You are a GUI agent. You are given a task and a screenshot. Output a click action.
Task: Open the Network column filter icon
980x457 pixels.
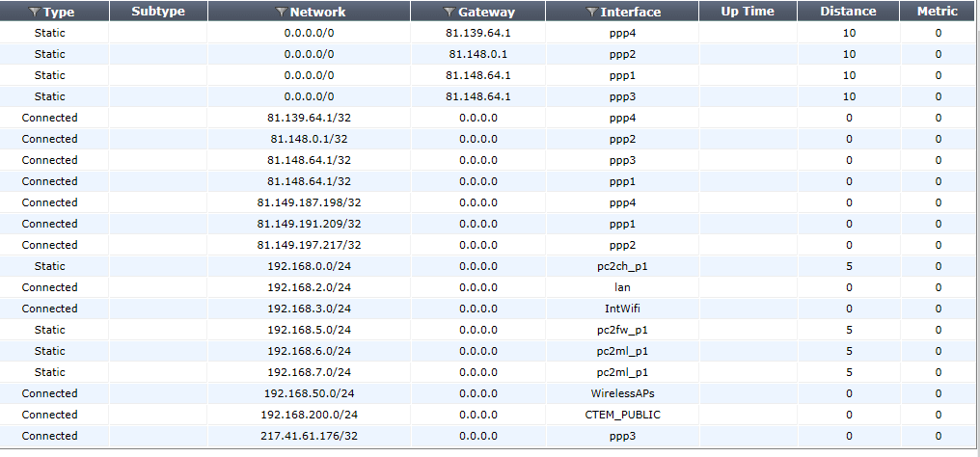[281, 13]
